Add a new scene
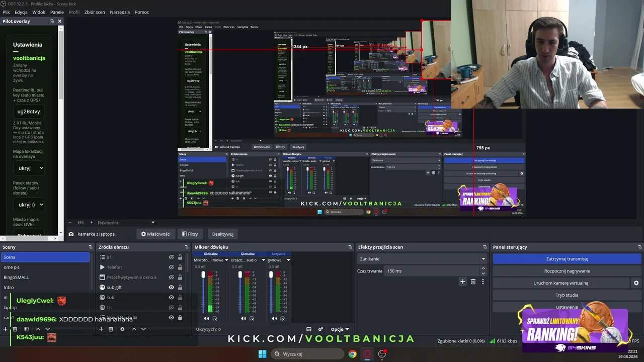This screenshot has width=644, height=362. click(6, 329)
